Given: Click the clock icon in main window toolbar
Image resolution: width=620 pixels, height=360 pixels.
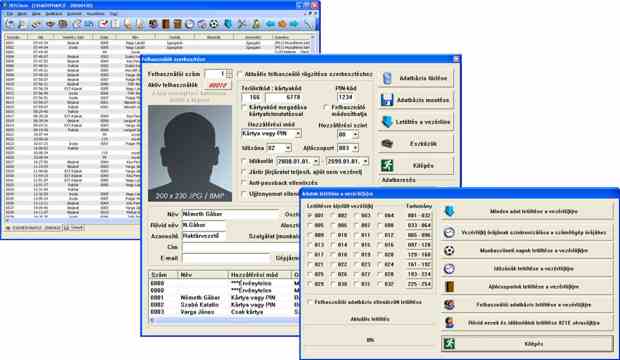Looking at the screenshot, I should coord(190,24).
